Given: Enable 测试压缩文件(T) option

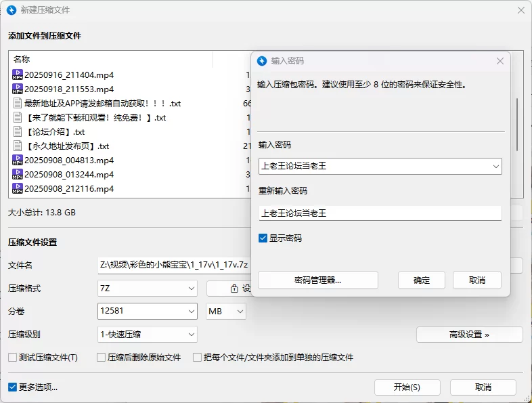Looking at the screenshot, I should click(13, 357).
